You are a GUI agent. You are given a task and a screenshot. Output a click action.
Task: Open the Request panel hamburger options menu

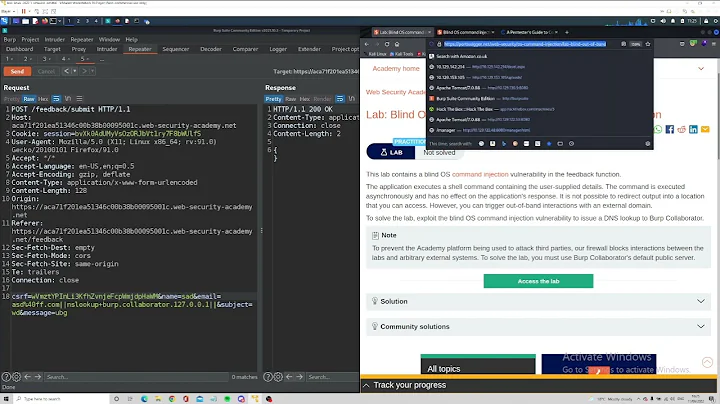(x=79, y=99)
